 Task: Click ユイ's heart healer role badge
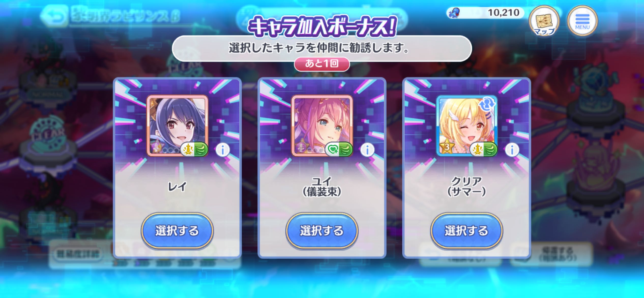(x=333, y=150)
